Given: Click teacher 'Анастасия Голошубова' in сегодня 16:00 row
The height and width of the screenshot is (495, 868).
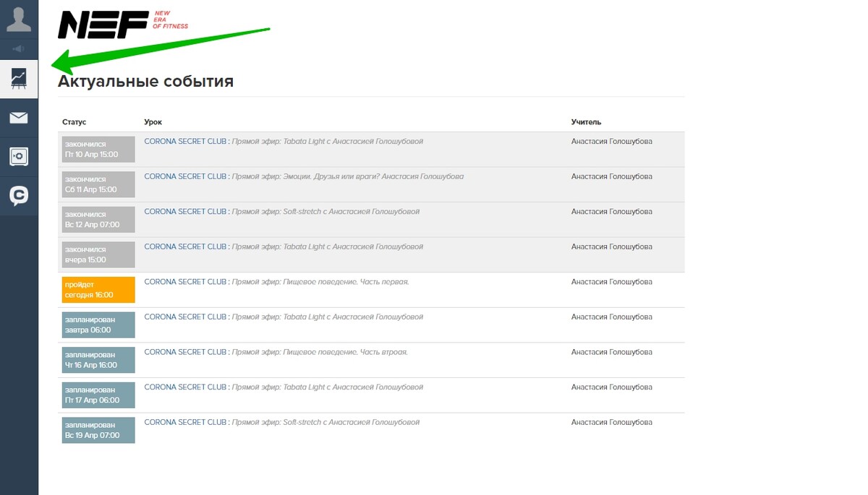Looking at the screenshot, I should (x=611, y=282).
